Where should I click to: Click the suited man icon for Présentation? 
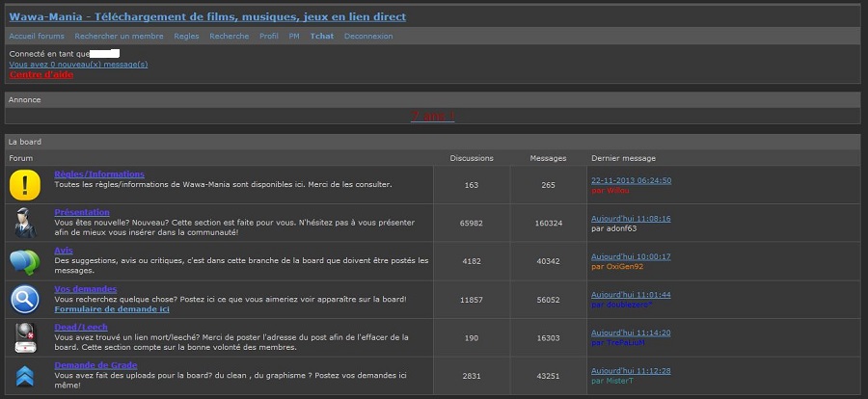[x=25, y=223]
